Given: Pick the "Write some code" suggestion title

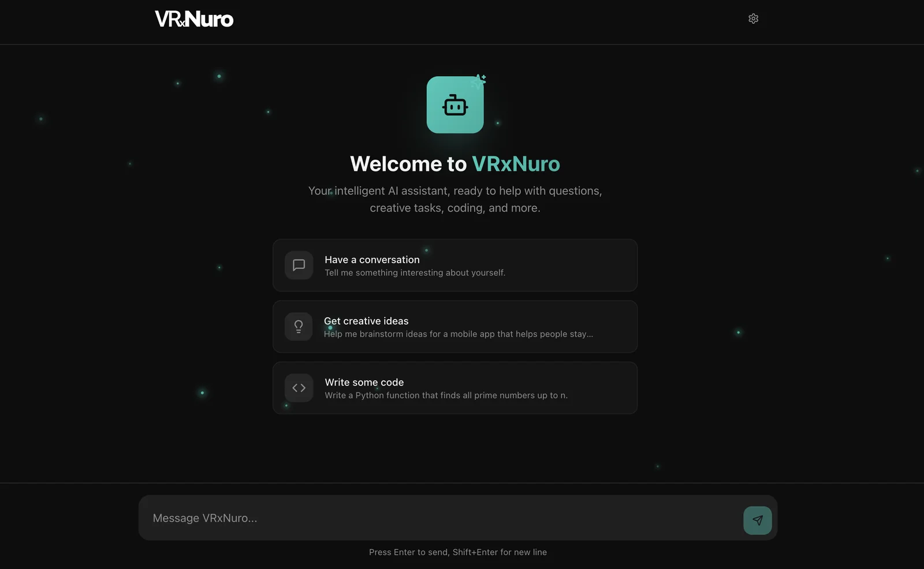Looking at the screenshot, I should [x=364, y=382].
